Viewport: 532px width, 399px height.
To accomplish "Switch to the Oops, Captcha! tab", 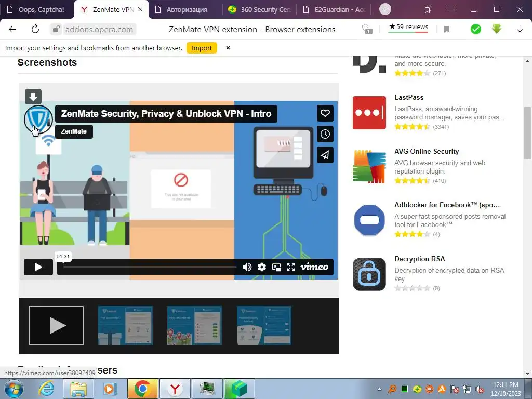I will pyautogui.click(x=37, y=9).
